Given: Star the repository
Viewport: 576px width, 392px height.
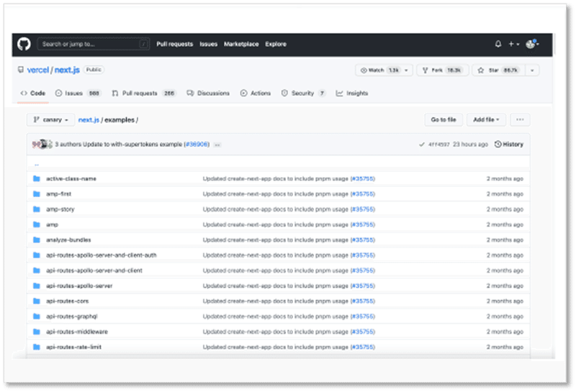Looking at the screenshot, I should (x=499, y=70).
